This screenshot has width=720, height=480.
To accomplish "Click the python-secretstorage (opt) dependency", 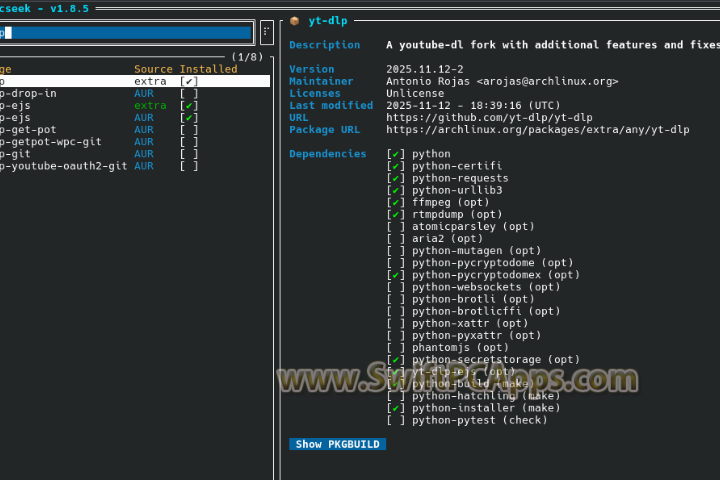I will [495, 360].
